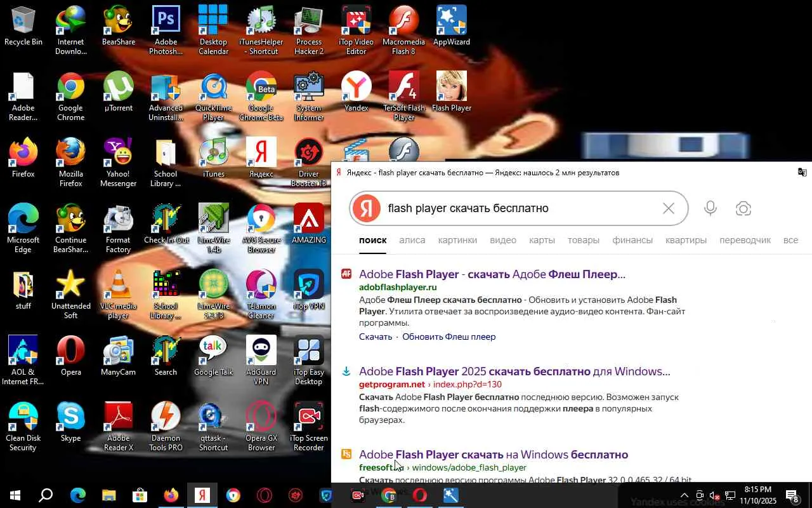
Task: Open the Opera GX Browser desktop icon
Action: pos(261,427)
